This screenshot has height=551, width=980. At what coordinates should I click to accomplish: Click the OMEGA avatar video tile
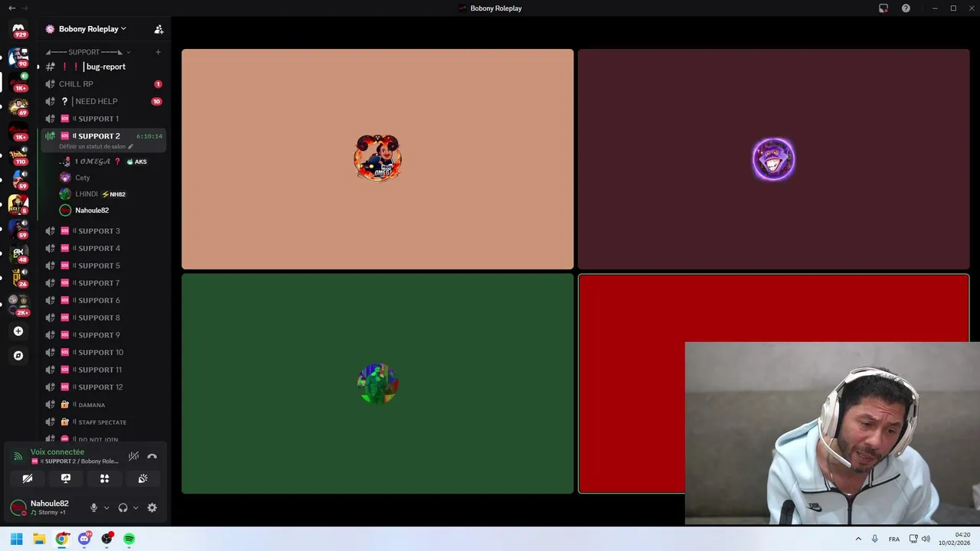point(377,159)
